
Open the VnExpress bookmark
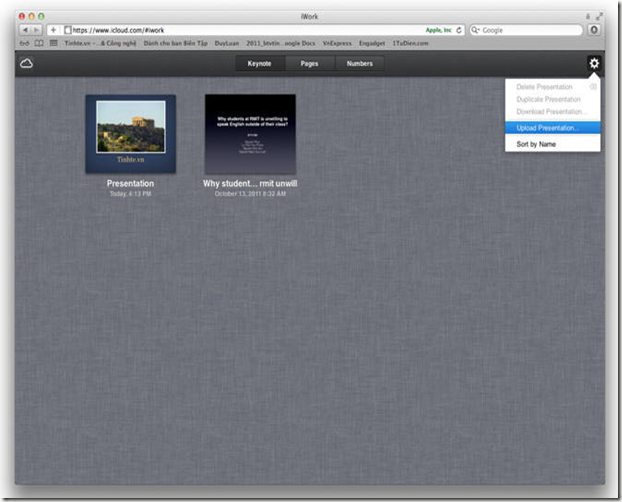pos(337,43)
